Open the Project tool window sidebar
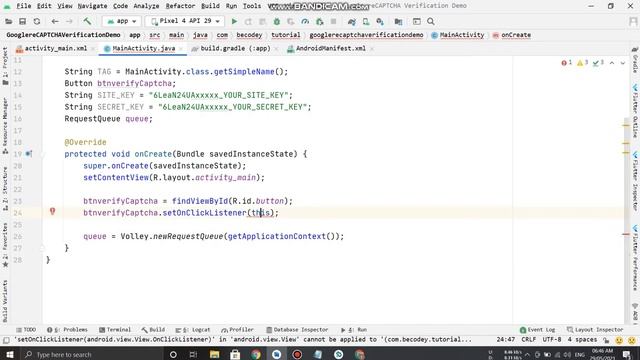 pos(5,65)
